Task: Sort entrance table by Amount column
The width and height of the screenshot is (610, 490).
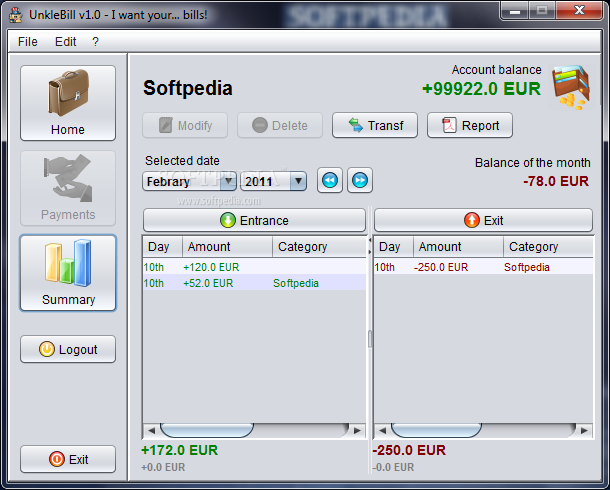Action: [227, 247]
